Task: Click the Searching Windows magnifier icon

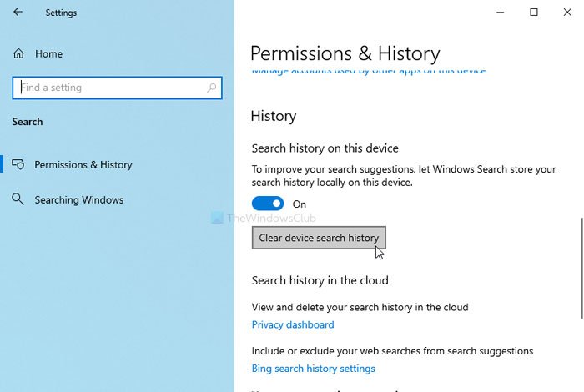Action: click(x=18, y=200)
